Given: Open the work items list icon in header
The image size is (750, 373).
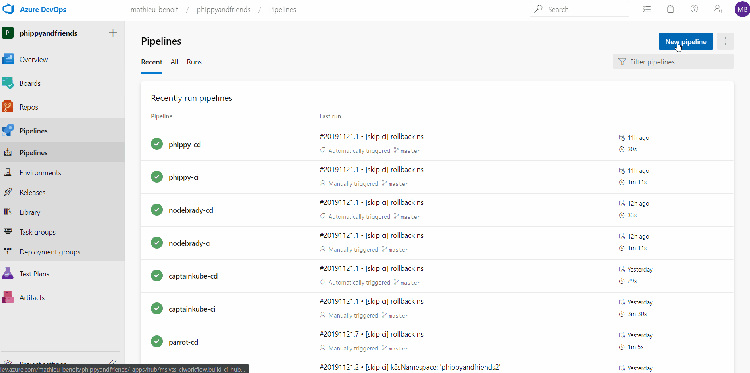Looking at the screenshot, I should [647, 9].
